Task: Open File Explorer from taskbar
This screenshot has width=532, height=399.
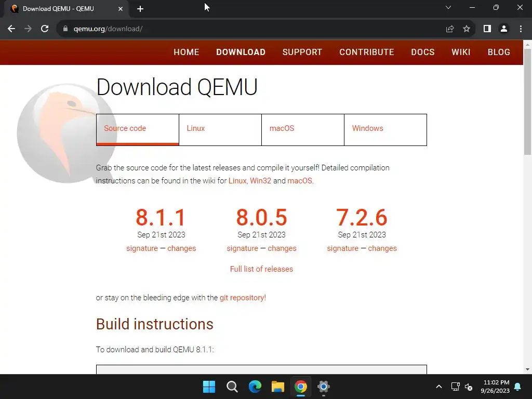Action: (x=277, y=387)
